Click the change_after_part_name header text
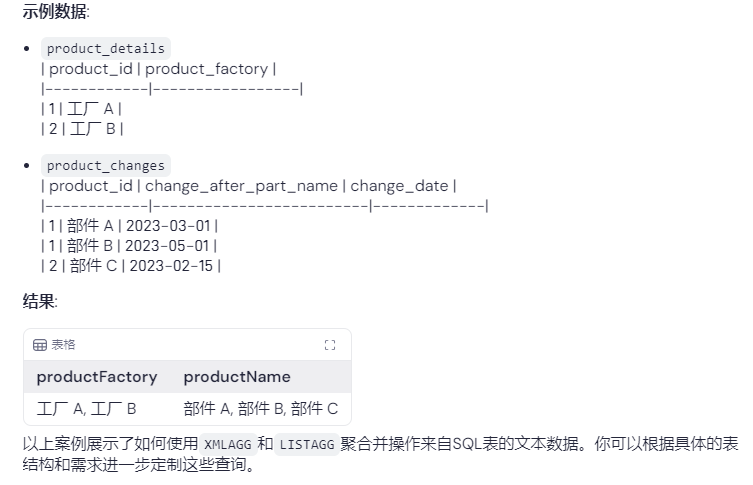Image resolution: width=753 pixels, height=485 pixels. click(242, 186)
